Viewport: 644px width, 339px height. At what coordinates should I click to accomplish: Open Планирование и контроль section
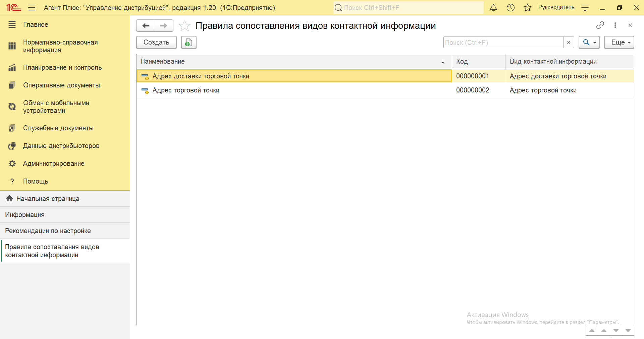pyautogui.click(x=65, y=67)
